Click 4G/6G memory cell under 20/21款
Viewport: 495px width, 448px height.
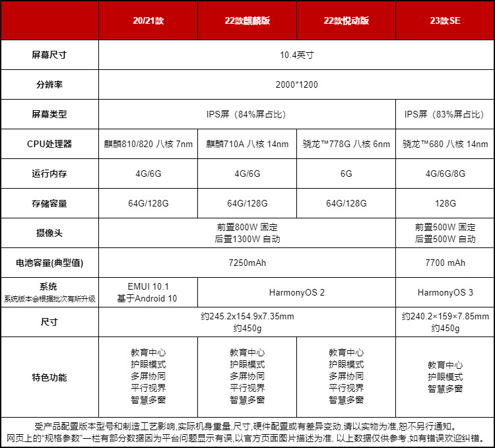[x=148, y=174]
